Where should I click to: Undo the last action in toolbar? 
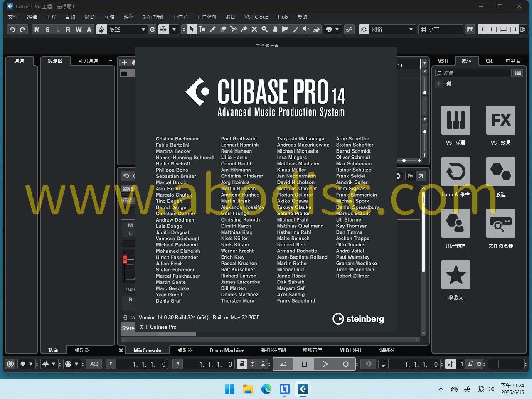pos(12,30)
